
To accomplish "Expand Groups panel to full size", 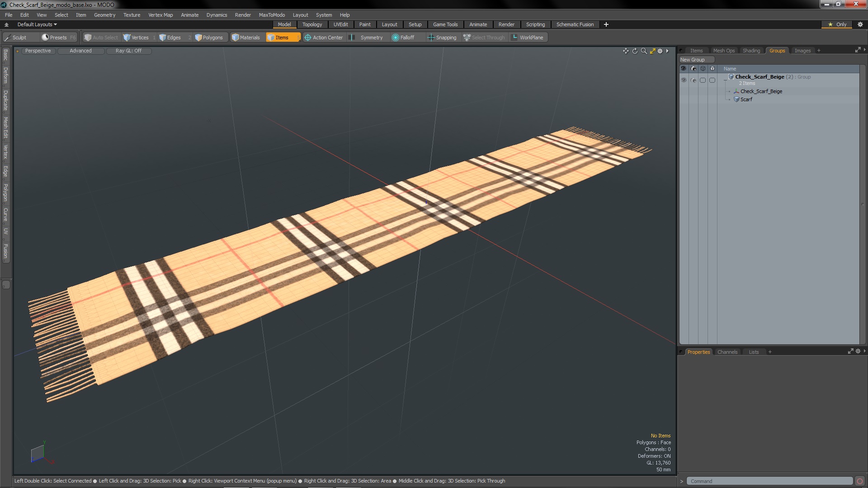I will click(858, 50).
